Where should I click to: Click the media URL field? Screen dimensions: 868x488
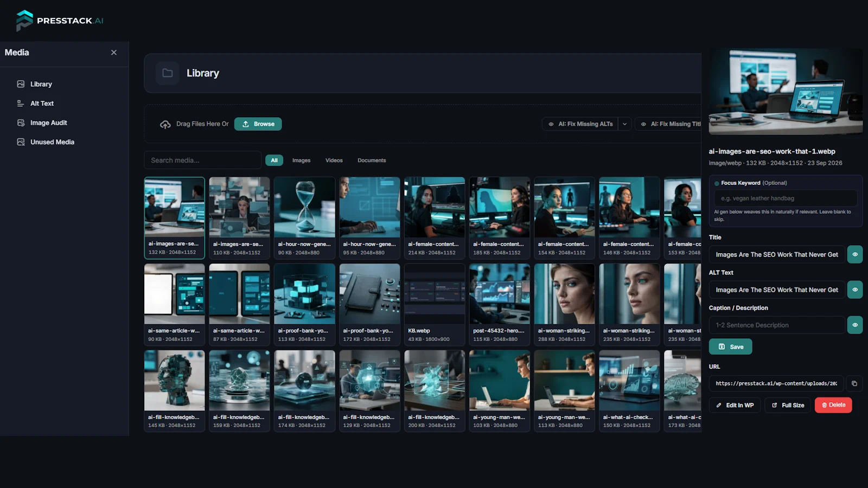tap(776, 383)
